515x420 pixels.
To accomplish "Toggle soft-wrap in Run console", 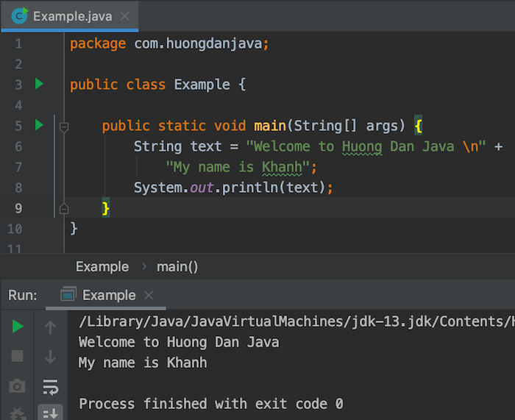I will point(50,387).
